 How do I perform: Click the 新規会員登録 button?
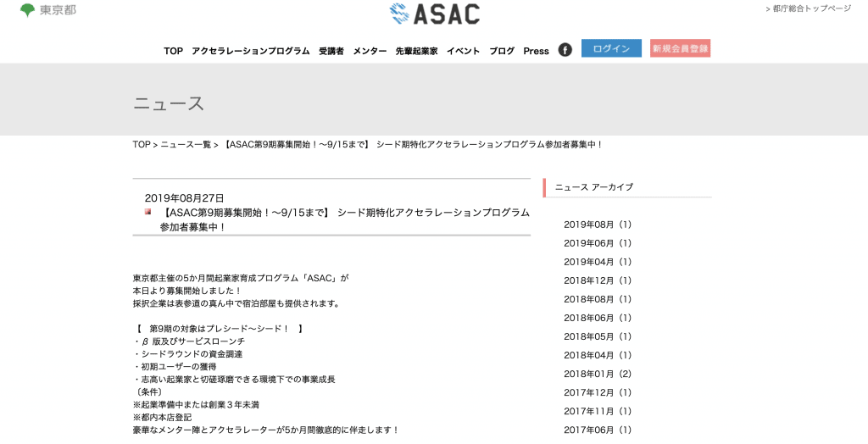click(x=681, y=48)
